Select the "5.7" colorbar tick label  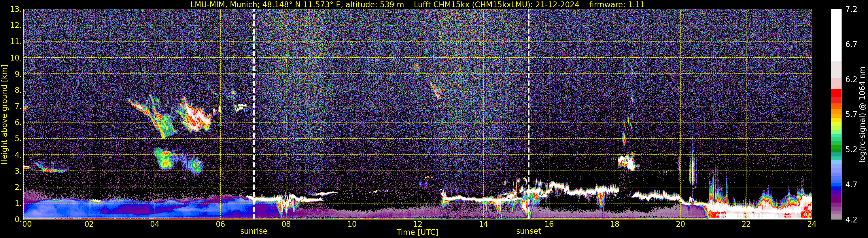(x=851, y=114)
